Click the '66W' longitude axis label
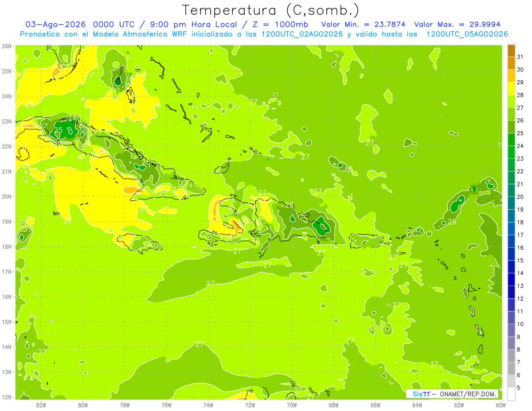532x411 pixels. pyautogui.click(x=376, y=405)
